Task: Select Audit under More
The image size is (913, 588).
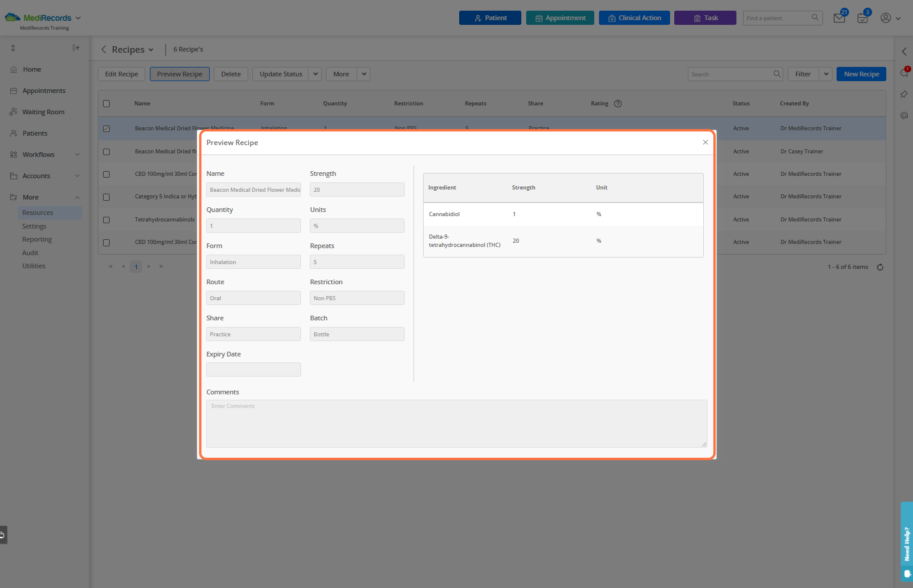Action: [30, 253]
